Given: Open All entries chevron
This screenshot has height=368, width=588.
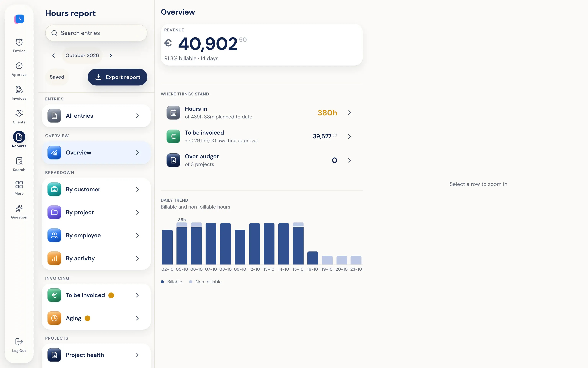Looking at the screenshot, I should pyautogui.click(x=137, y=116).
